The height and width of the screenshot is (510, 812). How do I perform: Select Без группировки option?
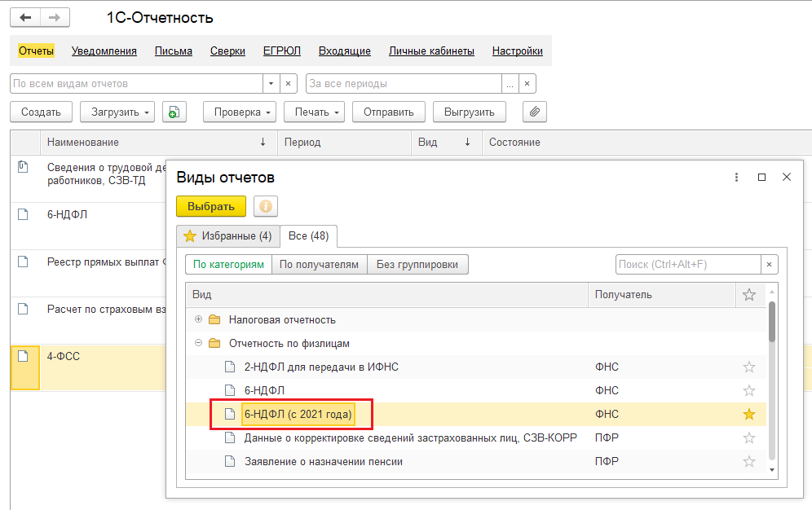coord(417,264)
